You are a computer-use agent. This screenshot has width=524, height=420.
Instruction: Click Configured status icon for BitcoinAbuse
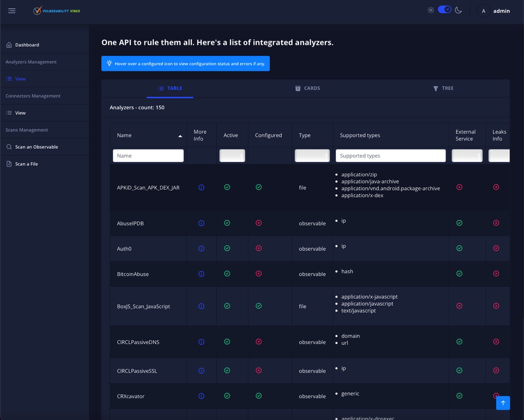259,274
